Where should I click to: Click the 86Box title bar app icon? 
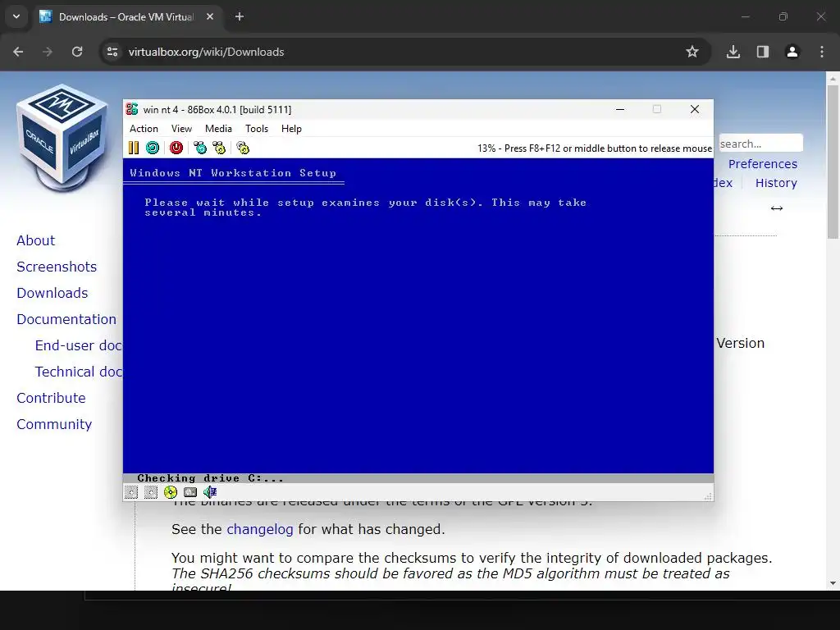tap(132, 109)
